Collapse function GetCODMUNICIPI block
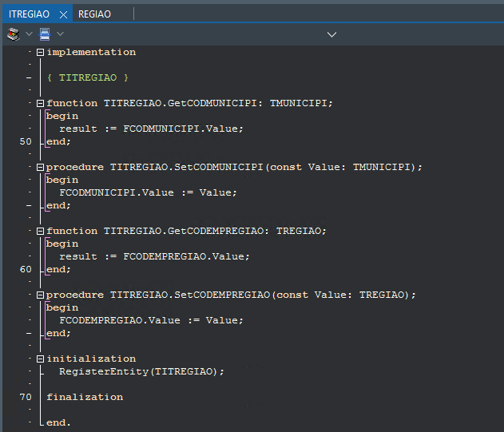The image size is (504, 432). point(40,103)
